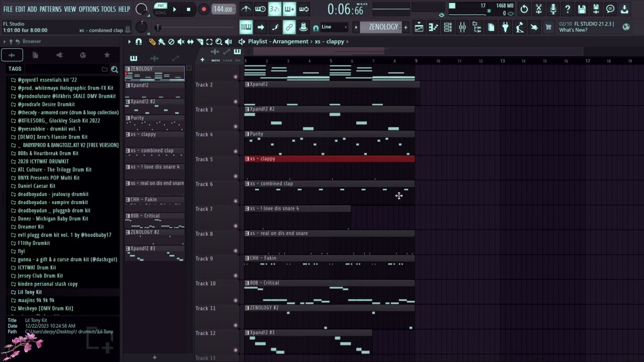Open the Browser view from toolbar
This screenshot has height=362, width=644.
476,27
